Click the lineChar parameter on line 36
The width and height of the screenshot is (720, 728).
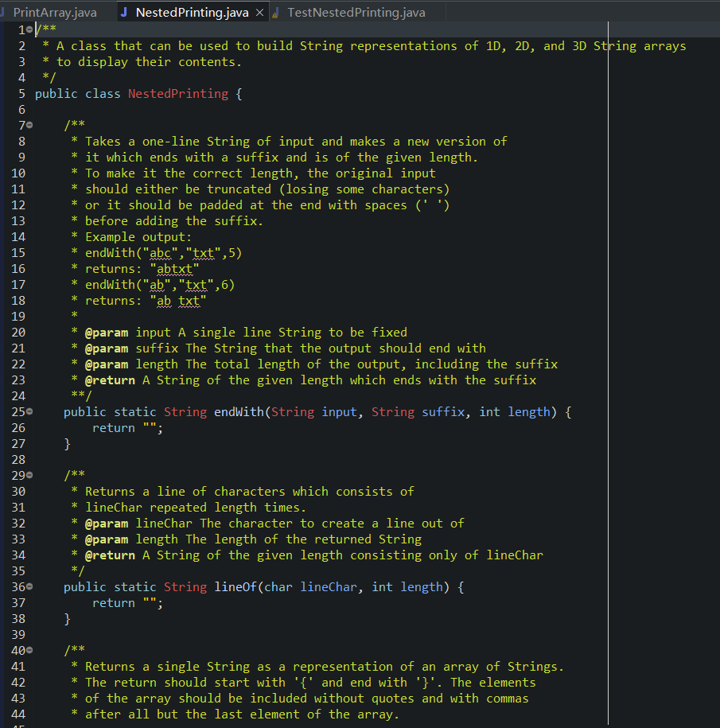(329, 586)
